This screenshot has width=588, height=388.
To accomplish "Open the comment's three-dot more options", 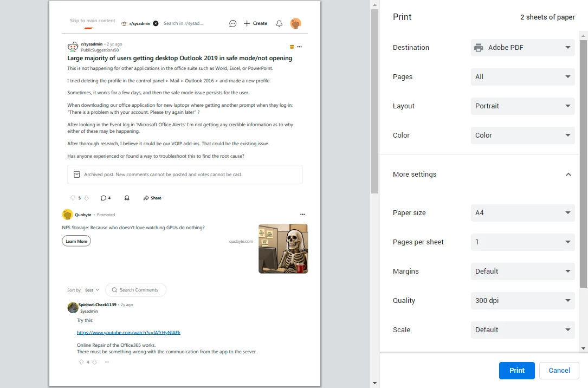I will click(107, 362).
